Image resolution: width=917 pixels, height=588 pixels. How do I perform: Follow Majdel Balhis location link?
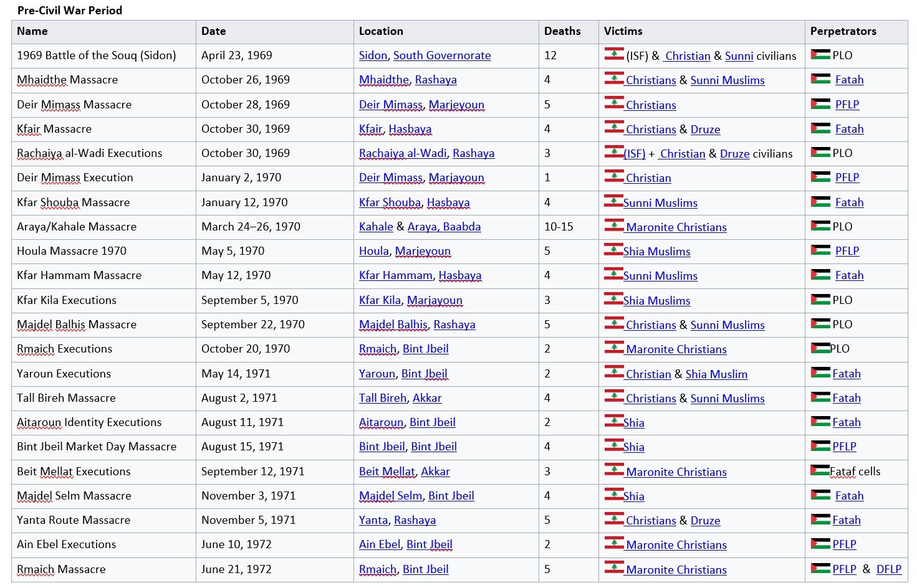tap(393, 325)
